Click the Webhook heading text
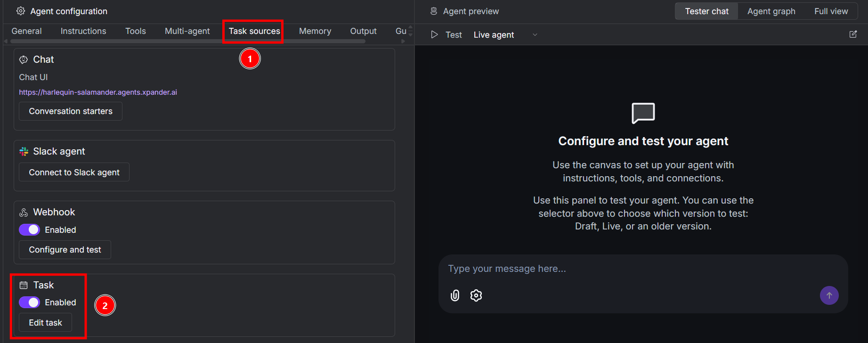 pyautogui.click(x=54, y=212)
